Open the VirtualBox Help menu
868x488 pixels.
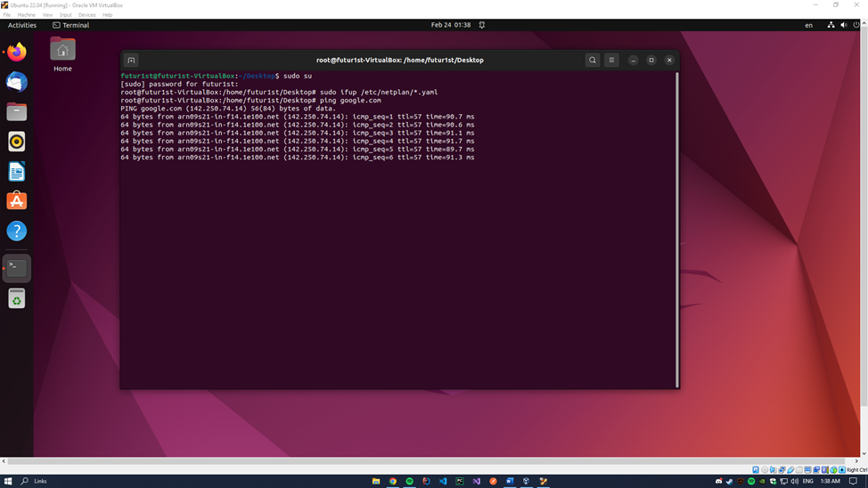tap(108, 15)
